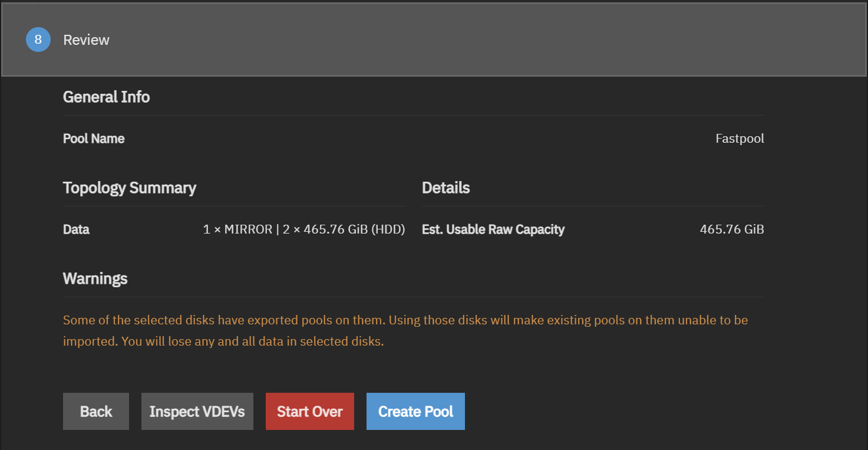
Task: Click the Fastpool pool name value
Action: [x=740, y=139]
